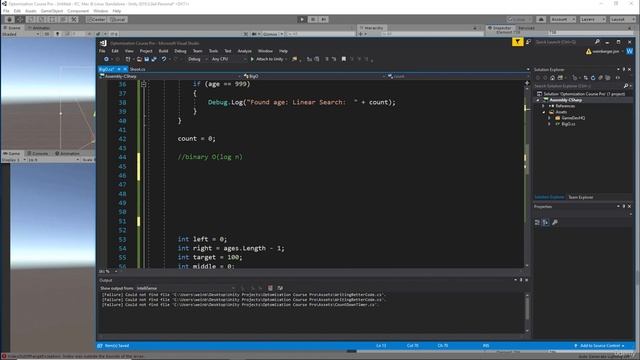Collapse the Assets folder node
This screenshot has width=640, height=360.
tap(544, 112)
